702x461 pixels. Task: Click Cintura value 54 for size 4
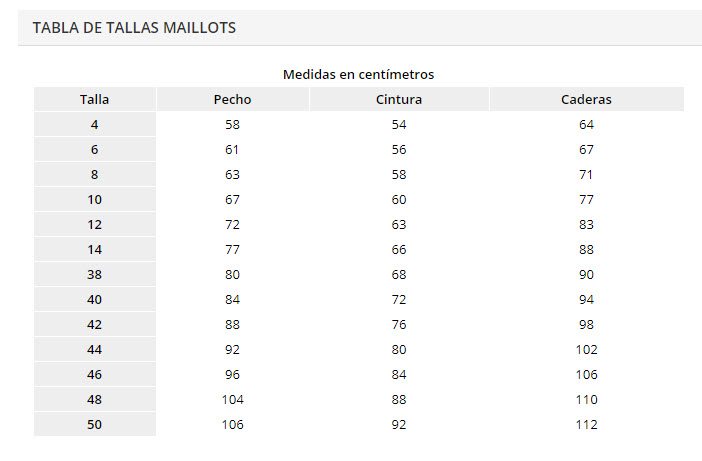399,124
